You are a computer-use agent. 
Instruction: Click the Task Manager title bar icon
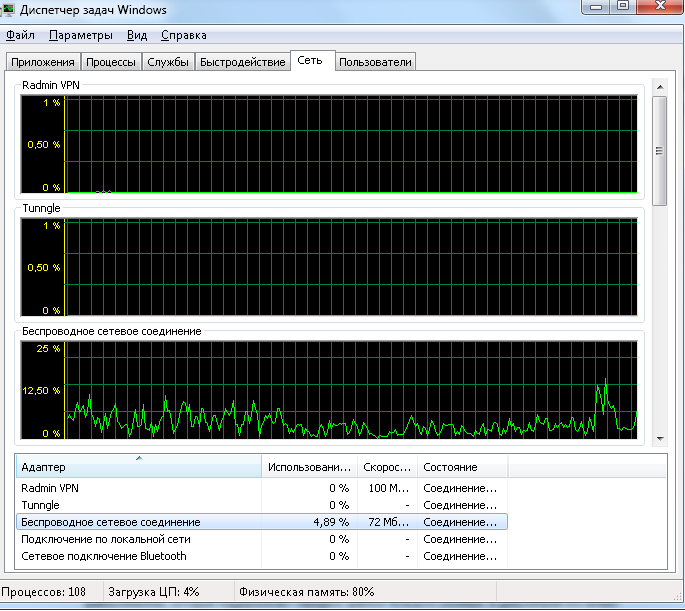point(7,9)
